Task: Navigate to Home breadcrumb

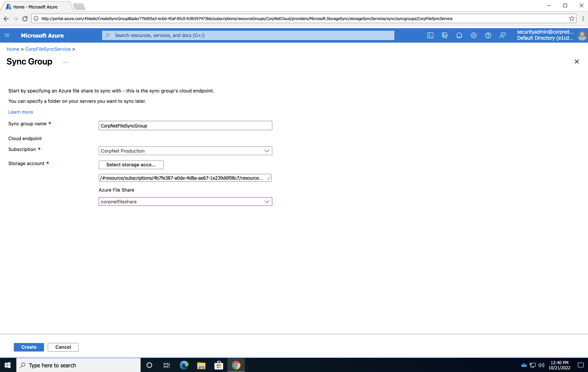Action: (x=13, y=49)
